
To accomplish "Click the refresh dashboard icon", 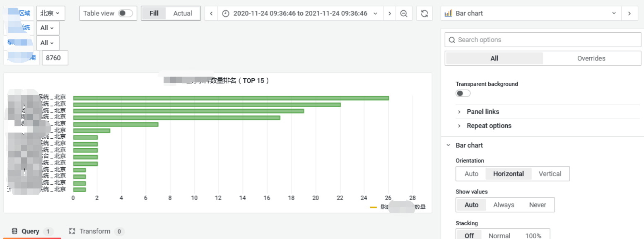I will (423, 13).
